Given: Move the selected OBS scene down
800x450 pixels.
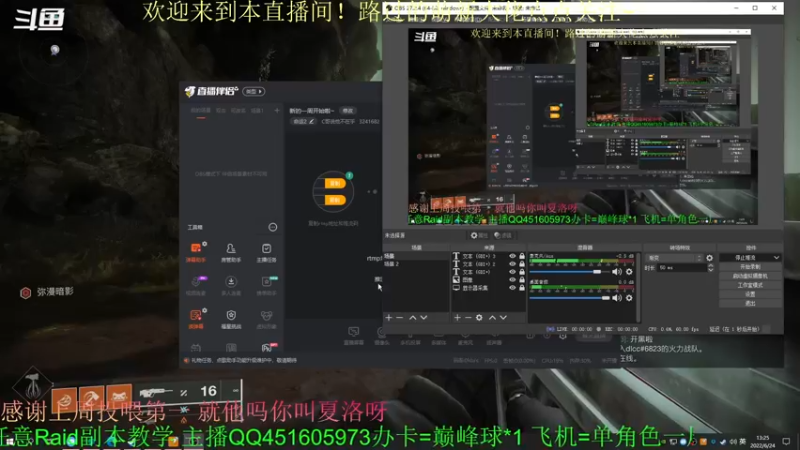Looking at the screenshot, I should click(x=423, y=317).
